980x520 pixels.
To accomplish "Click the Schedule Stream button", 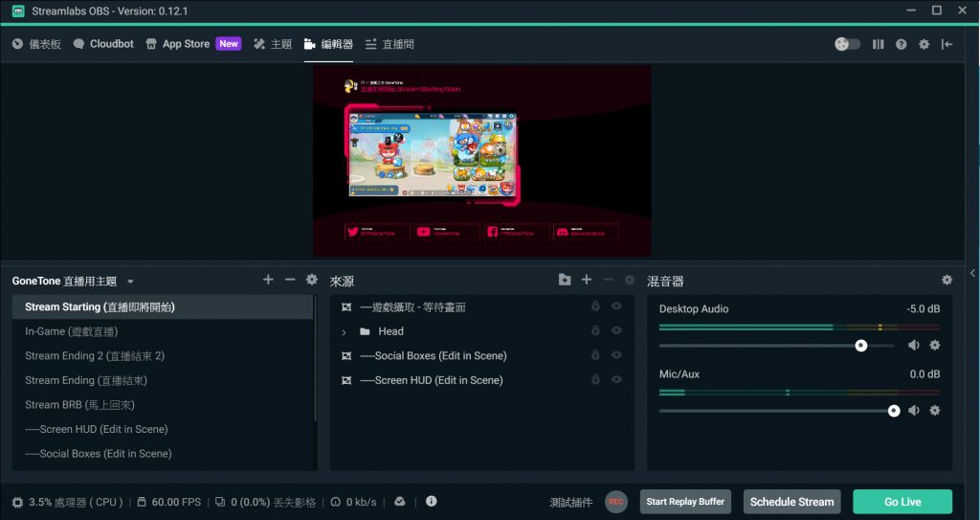I will click(x=791, y=502).
